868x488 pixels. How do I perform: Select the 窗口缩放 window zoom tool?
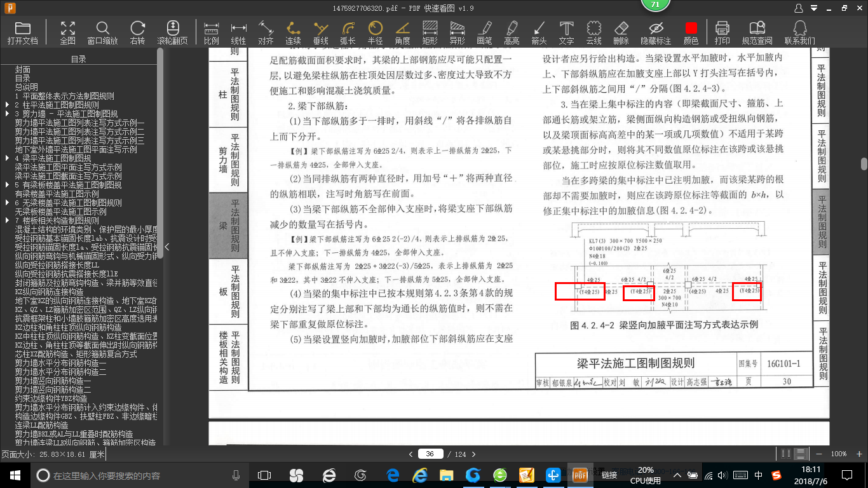tap(102, 32)
